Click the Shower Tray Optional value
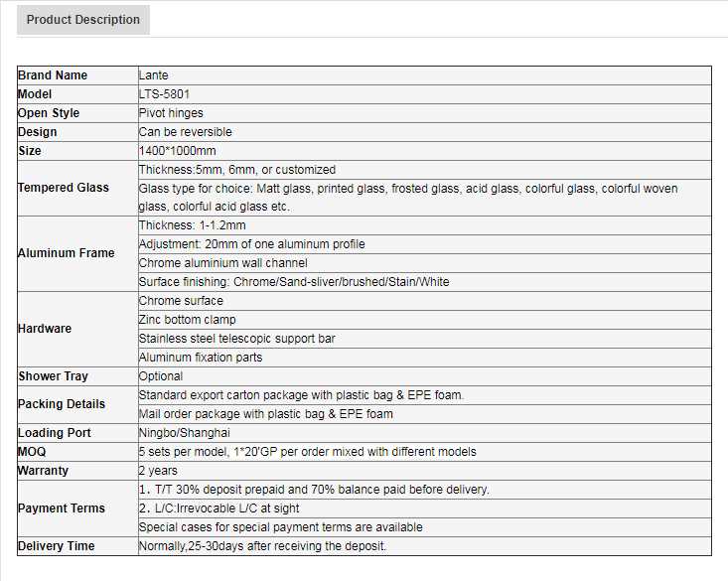 161,376
